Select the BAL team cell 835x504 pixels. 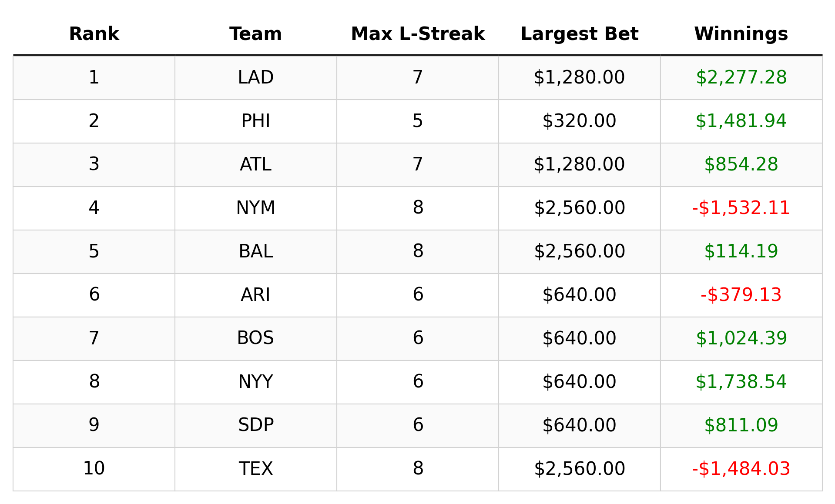(255, 251)
